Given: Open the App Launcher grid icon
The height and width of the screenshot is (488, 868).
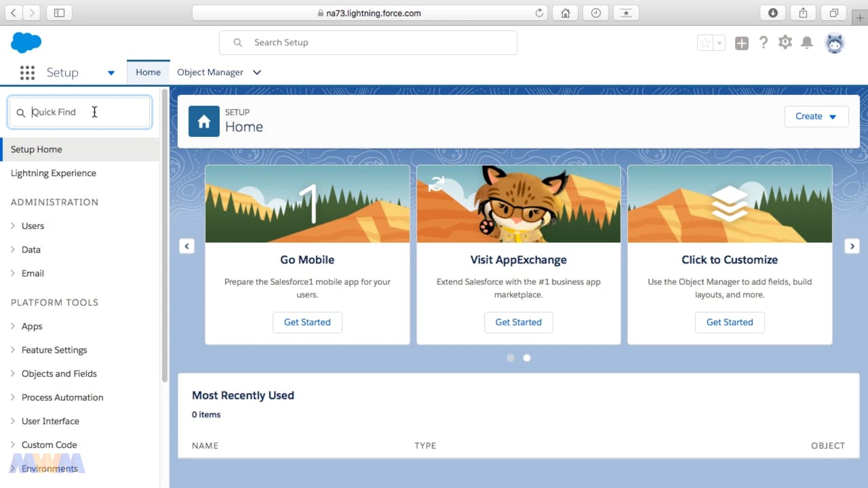Looking at the screenshot, I should point(27,73).
